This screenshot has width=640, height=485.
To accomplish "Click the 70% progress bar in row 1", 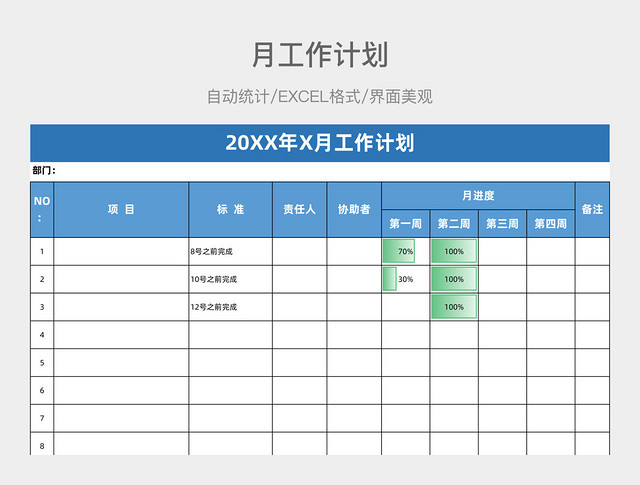I will (399, 251).
